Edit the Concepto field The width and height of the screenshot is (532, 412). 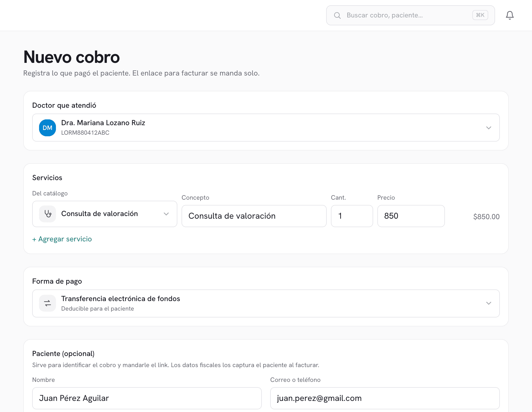coord(254,216)
